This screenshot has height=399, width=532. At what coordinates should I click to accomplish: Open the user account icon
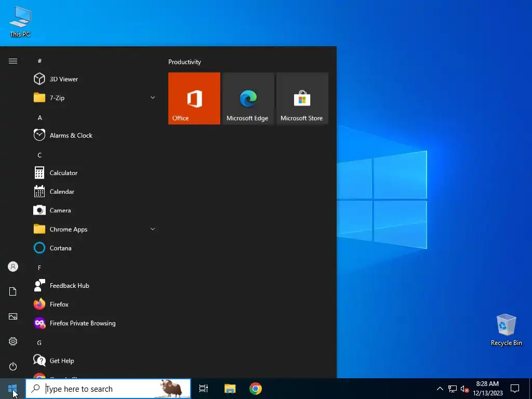point(13,267)
